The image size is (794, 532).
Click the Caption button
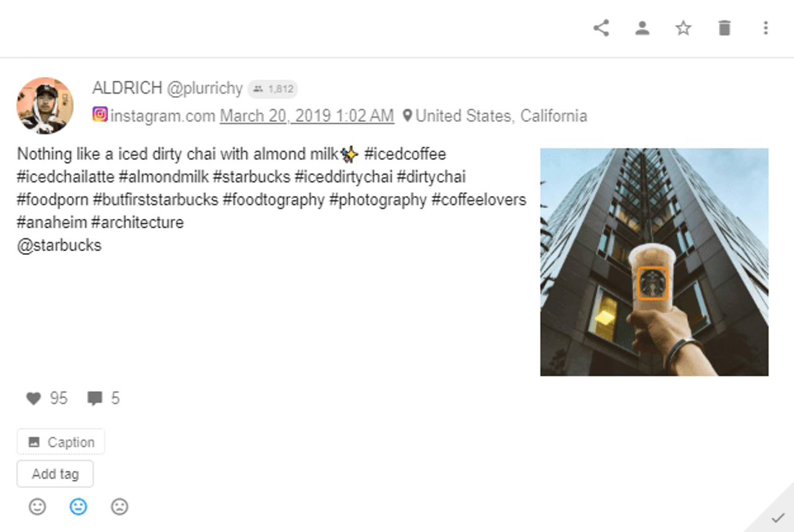(61, 442)
